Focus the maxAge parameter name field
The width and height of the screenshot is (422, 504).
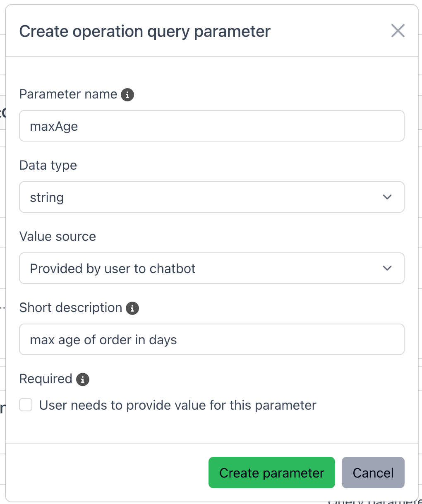pyautogui.click(x=211, y=126)
